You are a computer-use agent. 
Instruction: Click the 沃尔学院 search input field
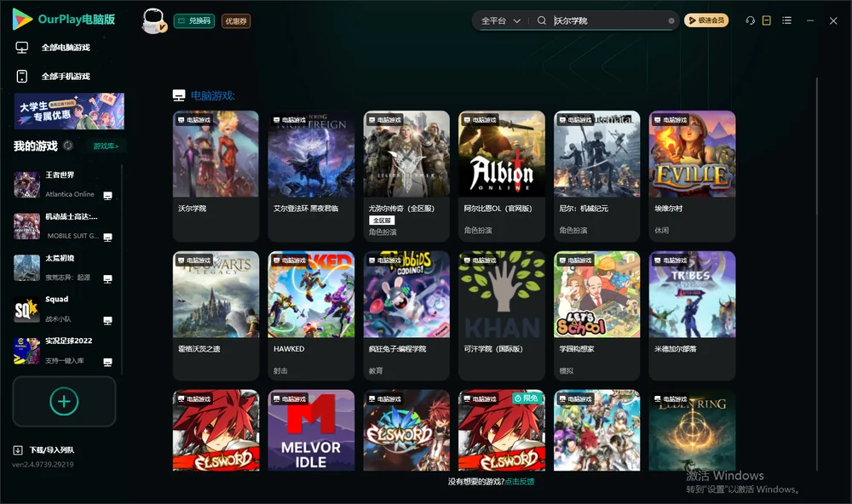click(608, 20)
